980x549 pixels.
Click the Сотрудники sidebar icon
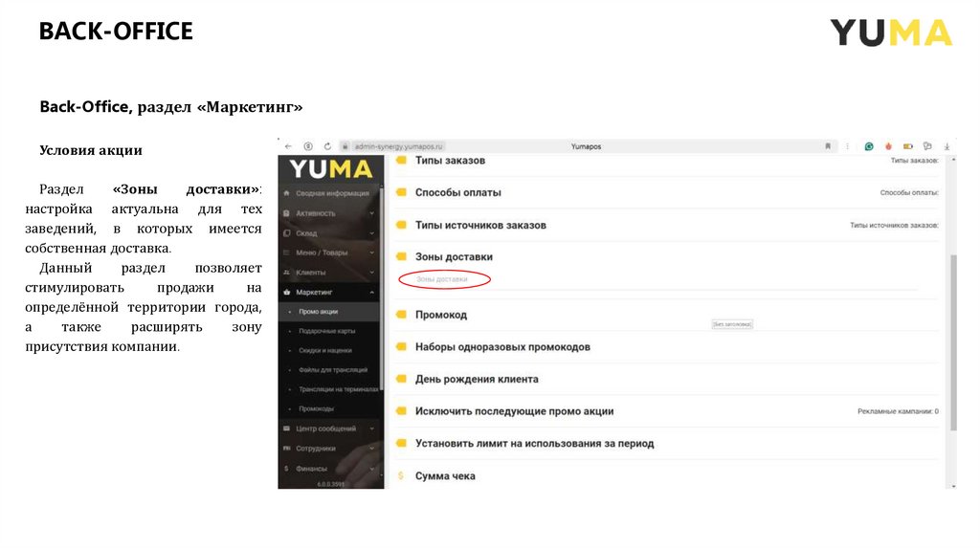287,448
